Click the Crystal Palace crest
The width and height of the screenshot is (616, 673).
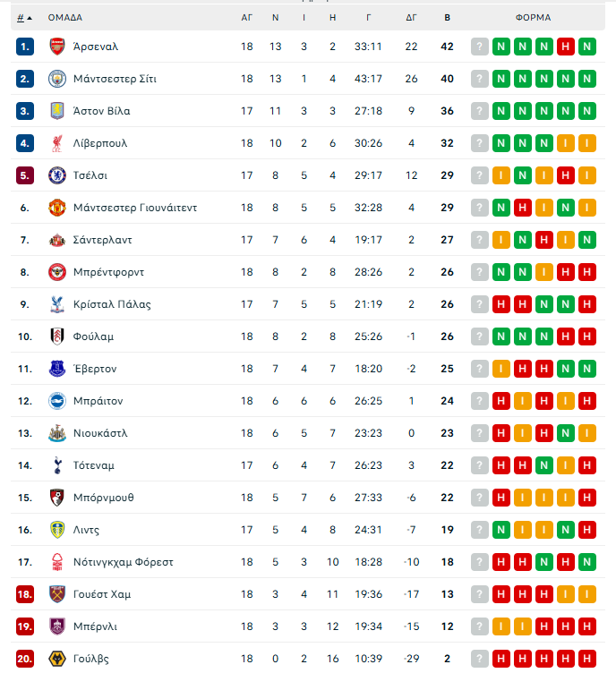click(x=57, y=304)
